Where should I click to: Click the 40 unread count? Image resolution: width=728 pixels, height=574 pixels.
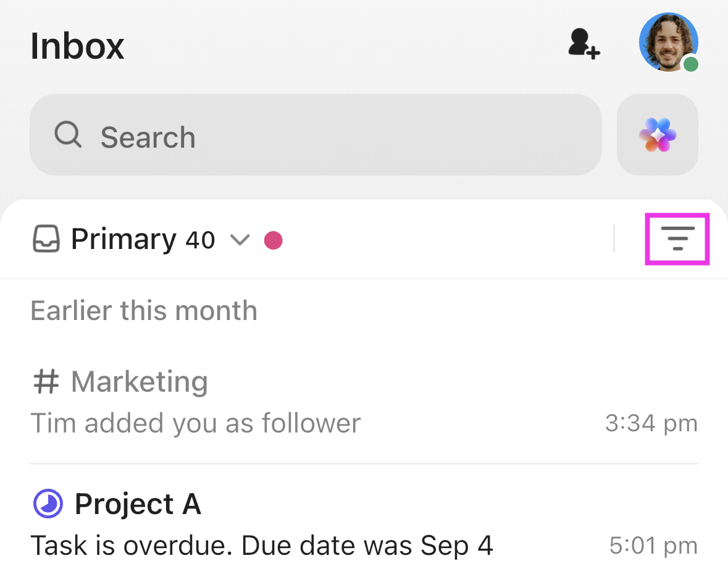coord(200,240)
